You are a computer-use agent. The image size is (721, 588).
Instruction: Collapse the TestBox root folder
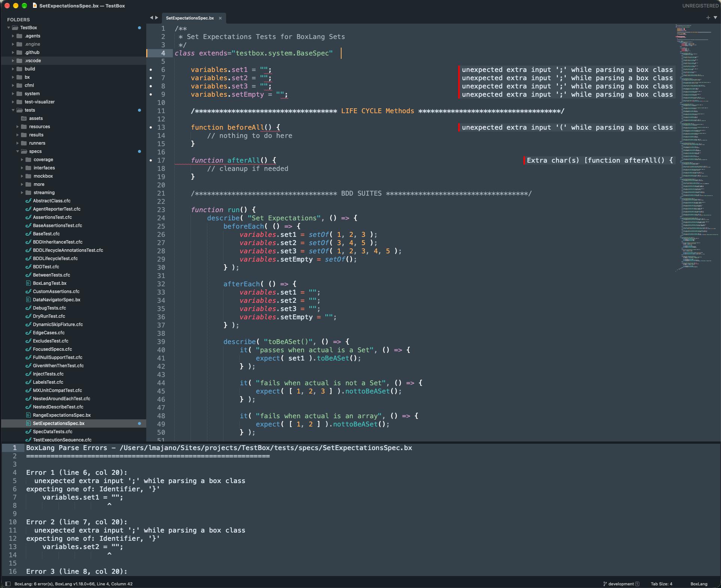tap(9, 28)
